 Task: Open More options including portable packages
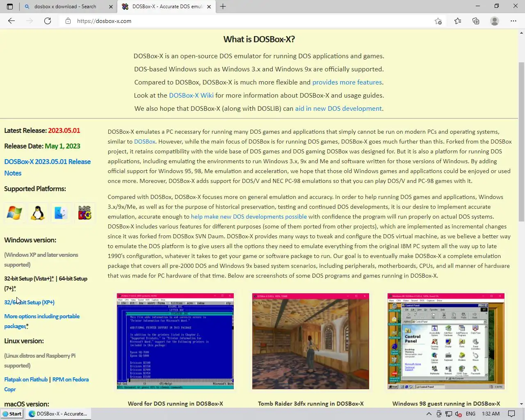tap(42, 321)
